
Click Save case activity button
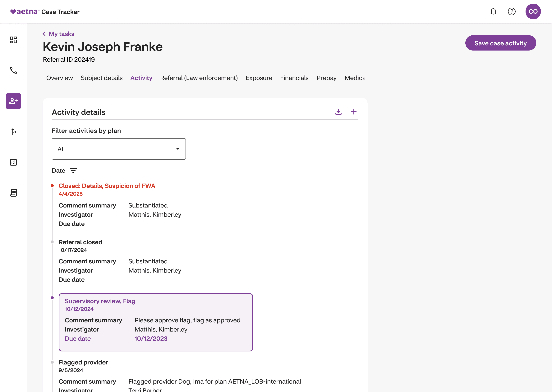point(500,43)
